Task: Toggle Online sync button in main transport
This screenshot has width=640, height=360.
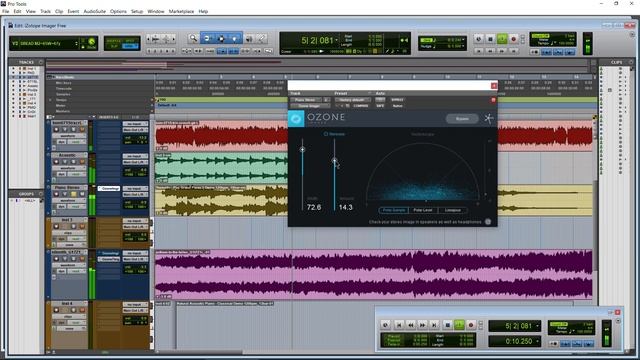Action: (x=478, y=39)
